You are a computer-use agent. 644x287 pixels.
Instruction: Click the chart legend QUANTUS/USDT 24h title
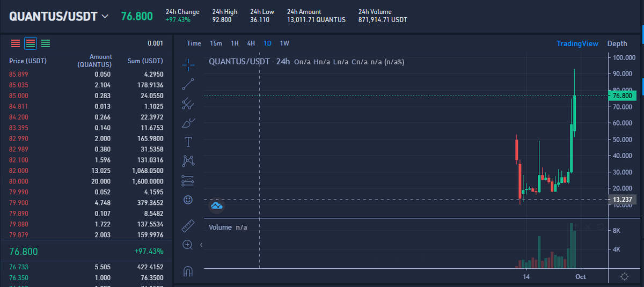[x=249, y=62]
